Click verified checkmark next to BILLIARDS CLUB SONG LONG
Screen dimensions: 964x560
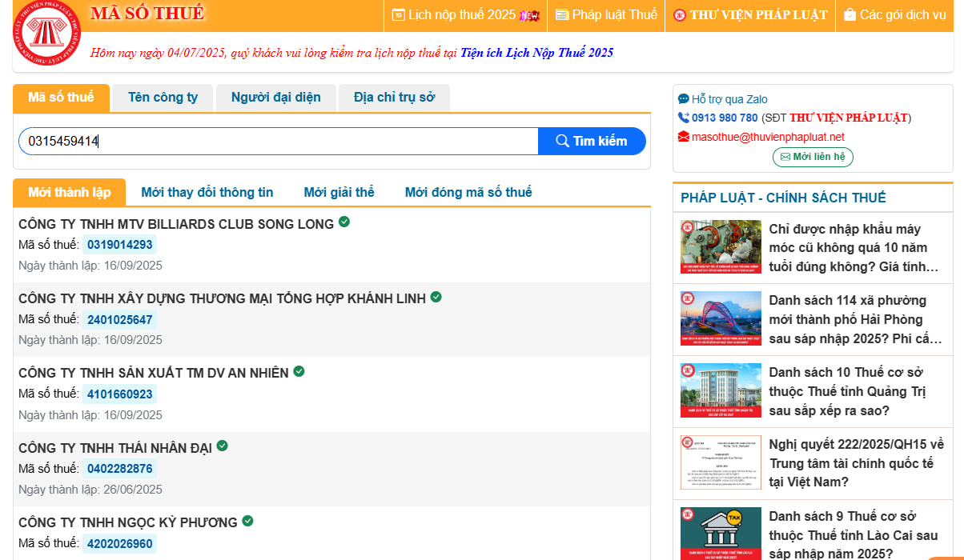click(x=344, y=222)
